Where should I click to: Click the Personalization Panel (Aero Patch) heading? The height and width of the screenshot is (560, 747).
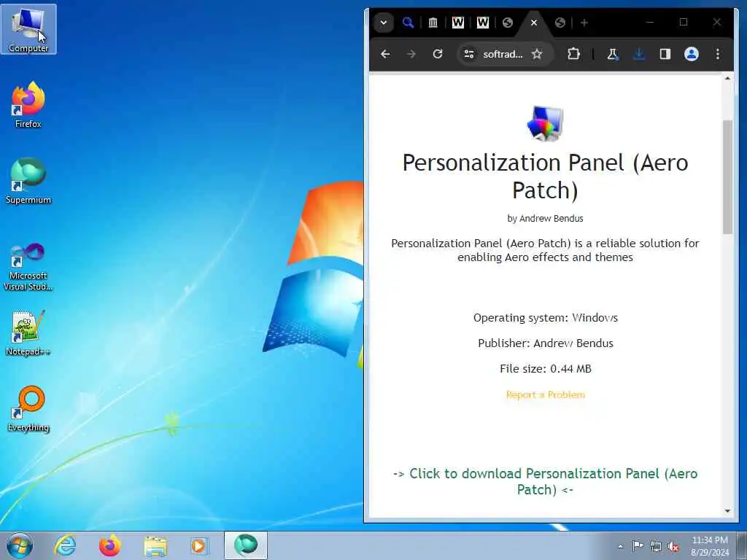coord(546,176)
